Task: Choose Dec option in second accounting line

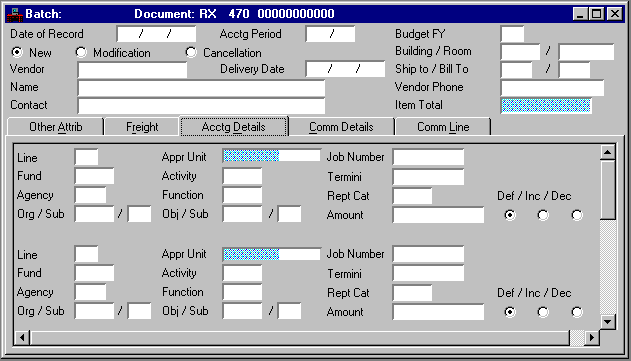Action: click(x=577, y=312)
